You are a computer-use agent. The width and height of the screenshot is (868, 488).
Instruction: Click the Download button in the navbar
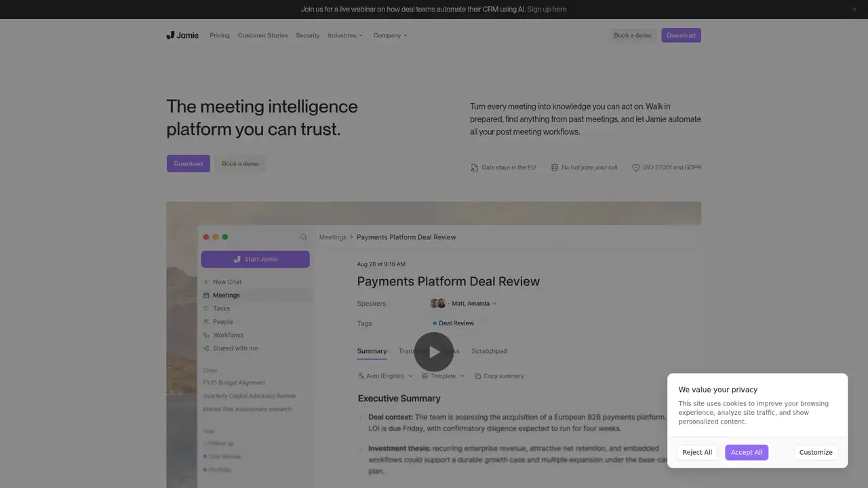point(681,35)
